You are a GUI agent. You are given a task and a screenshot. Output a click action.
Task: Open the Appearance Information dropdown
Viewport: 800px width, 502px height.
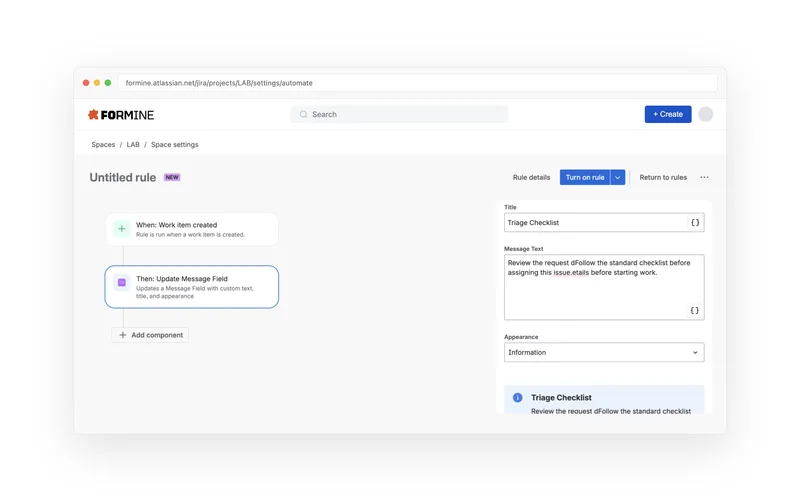coord(604,352)
